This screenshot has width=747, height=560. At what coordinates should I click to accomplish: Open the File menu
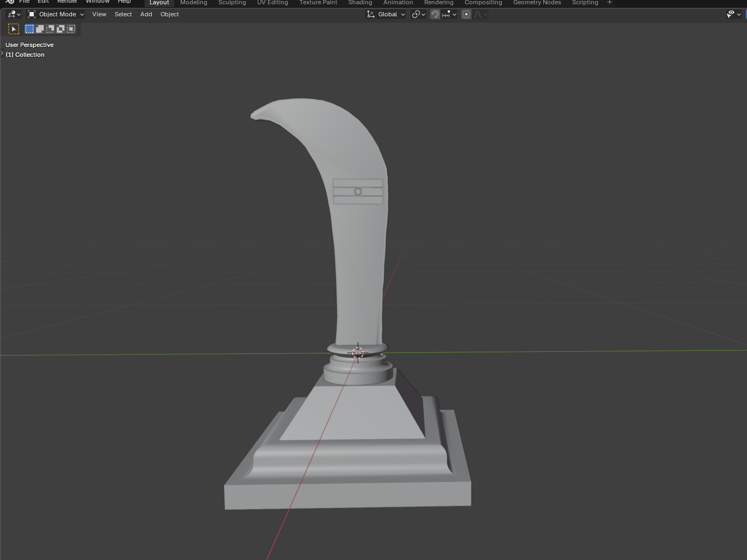25,2
